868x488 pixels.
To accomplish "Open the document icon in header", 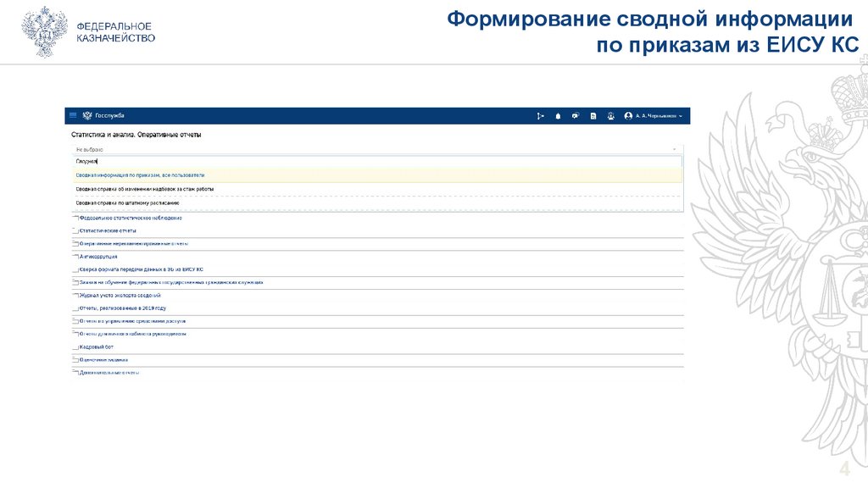I will tap(593, 116).
